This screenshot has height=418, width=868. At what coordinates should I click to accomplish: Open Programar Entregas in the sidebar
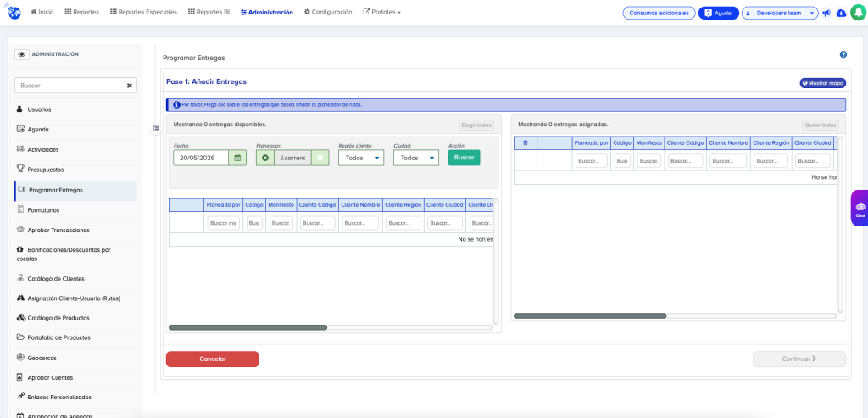[75, 190]
